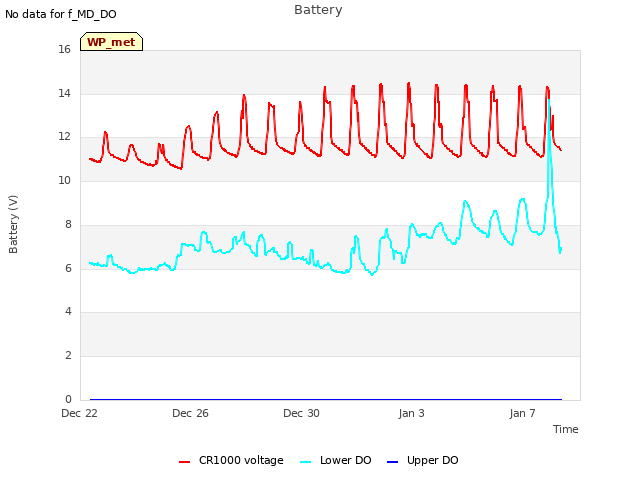The image size is (640, 480).
Task: Click the chart title 'Battery'
Action: click(318, 10)
